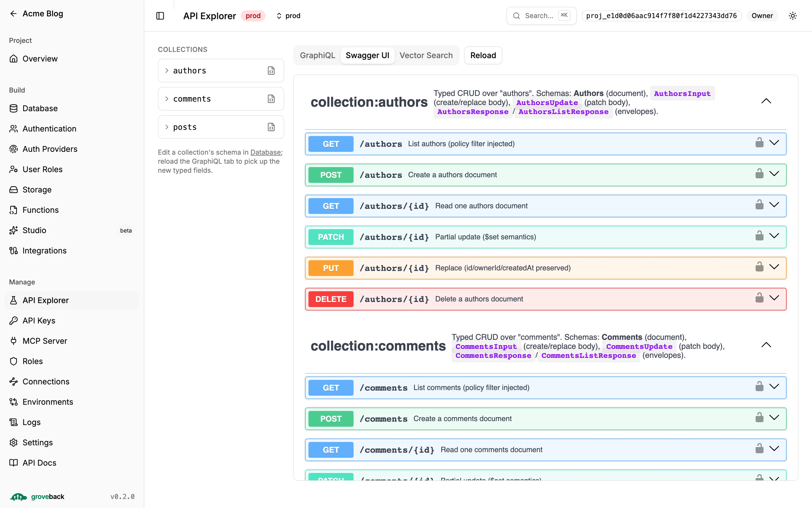
Task: Open Connections page
Action: coord(72,382)
